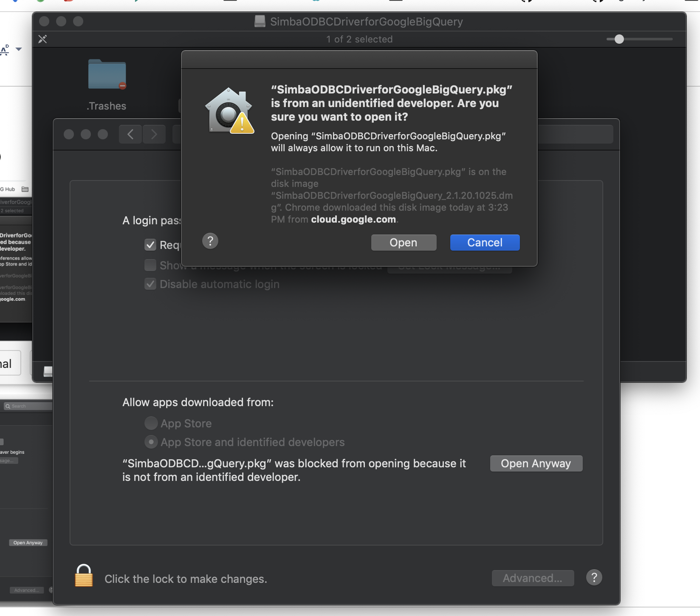Click Cancel in the unidentified developer dialog
700x616 pixels.
click(485, 243)
